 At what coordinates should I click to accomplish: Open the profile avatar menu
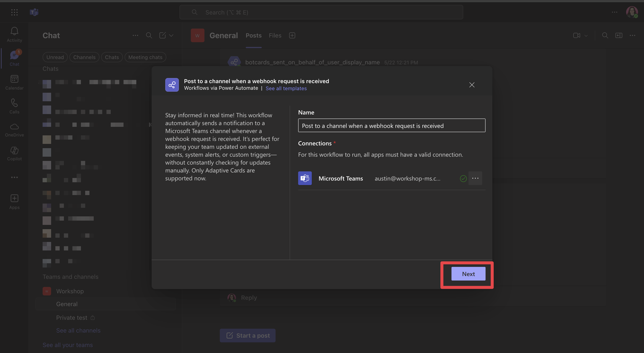632,12
